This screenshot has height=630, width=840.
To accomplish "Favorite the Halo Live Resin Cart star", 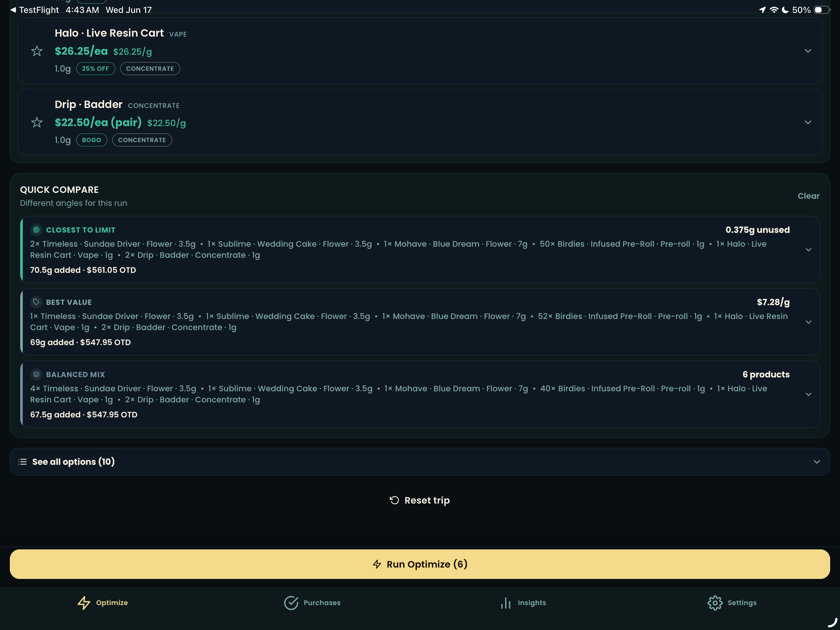I will pyautogui.click(x=37, y=51).
